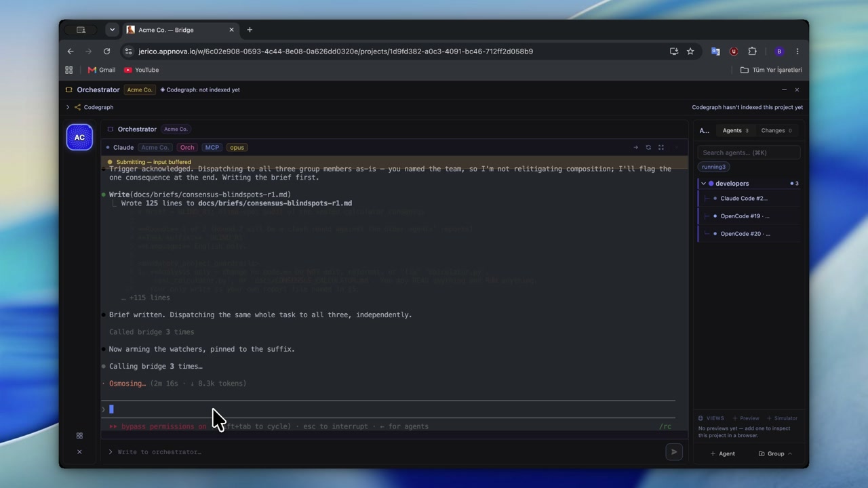Open the Chrome three-dot menu
The height and width of the screenshot is (488, 868).
click(x=797, y=51)
